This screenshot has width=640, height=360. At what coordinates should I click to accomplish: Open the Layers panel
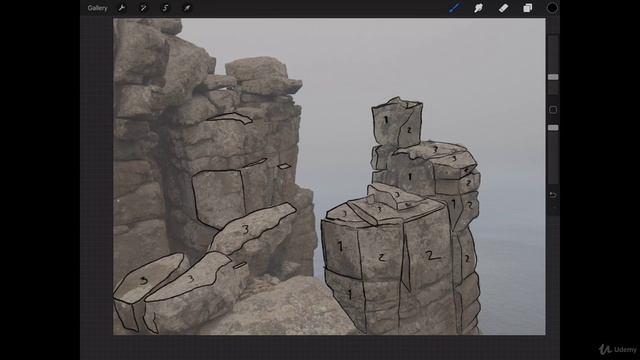(x=527, y=8)
